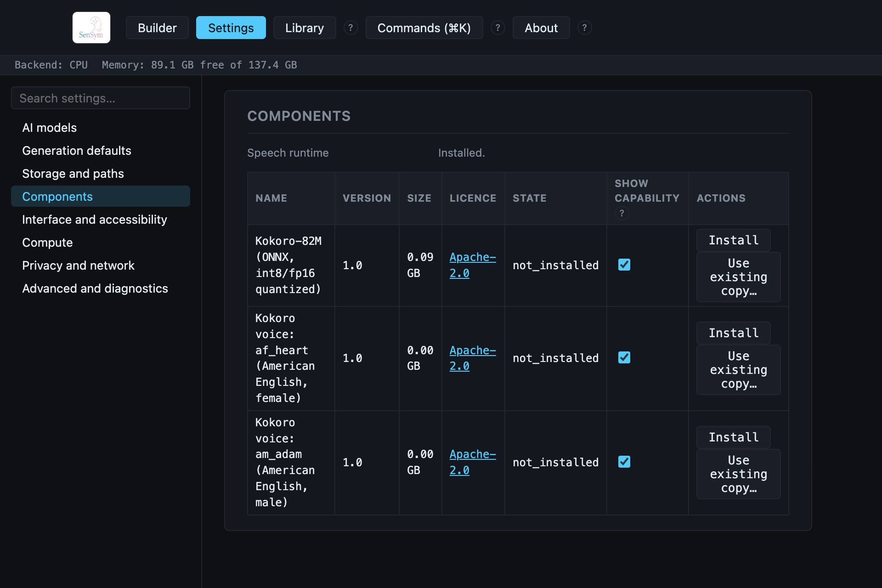Open help icon next to Commands button
The width and height of the screenshot is (882, 588).
[498, 28]
